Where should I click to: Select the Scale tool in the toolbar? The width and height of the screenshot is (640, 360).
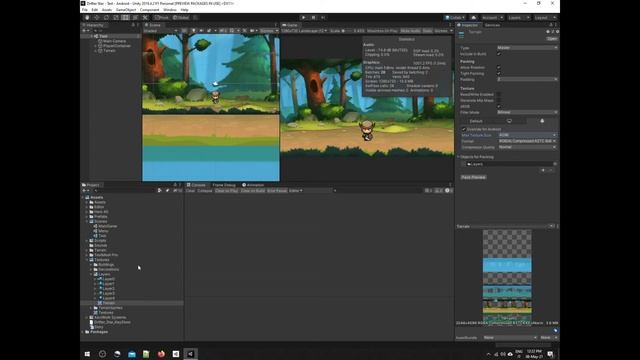click(x=116, y=18)
